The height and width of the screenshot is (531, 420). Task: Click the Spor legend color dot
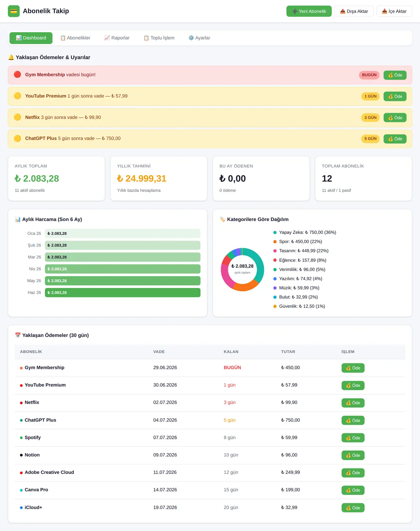(x=275, y=242)
